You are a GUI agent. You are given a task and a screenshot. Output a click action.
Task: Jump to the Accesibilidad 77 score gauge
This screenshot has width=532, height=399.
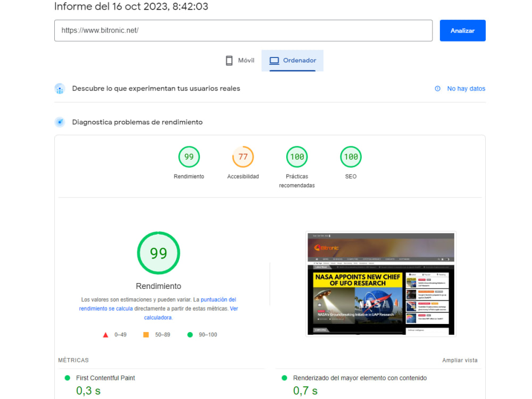(243, 157)
